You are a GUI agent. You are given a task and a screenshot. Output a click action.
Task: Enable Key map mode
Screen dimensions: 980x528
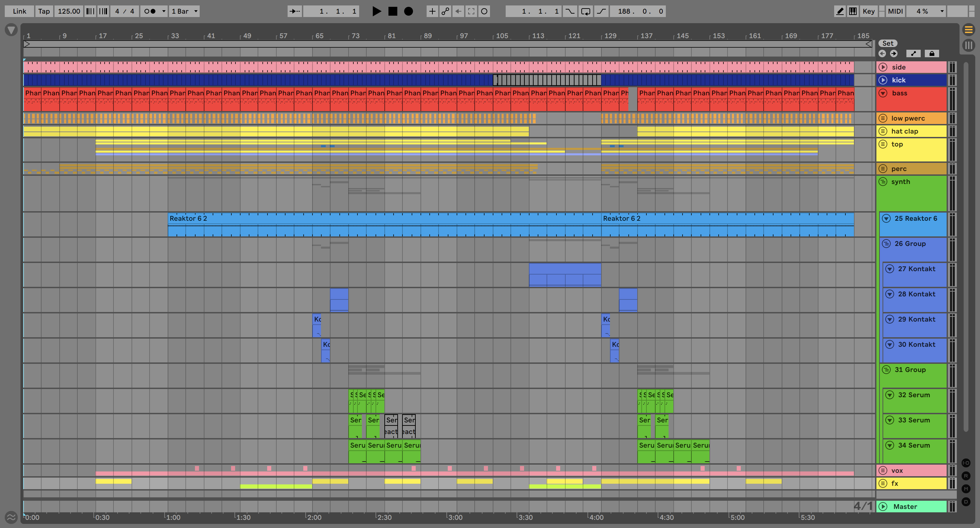click(868, 11)
